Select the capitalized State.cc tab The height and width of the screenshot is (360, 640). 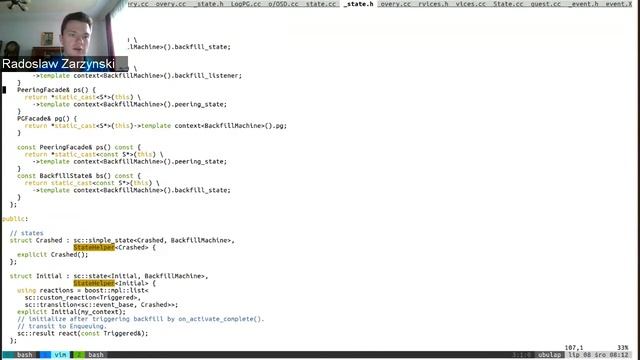(x=508, y=4)
